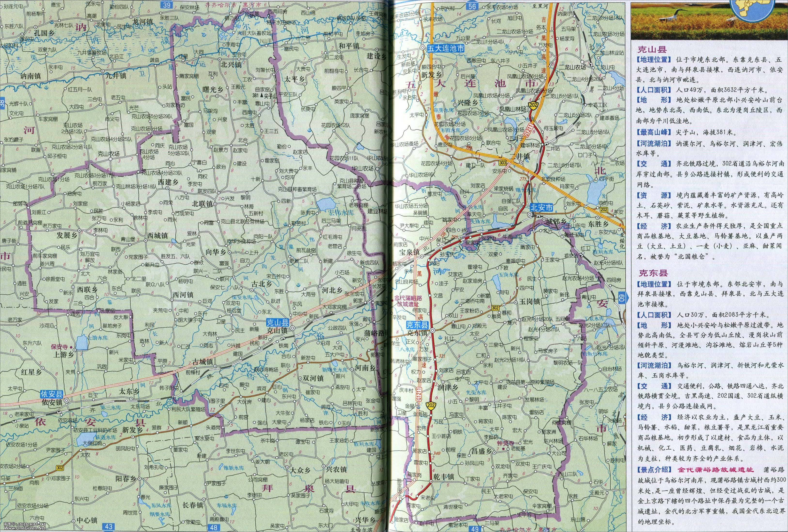Click the 钟灵寺 temple marker
Screen dimensions: 788x532
(x=504, y=449)
